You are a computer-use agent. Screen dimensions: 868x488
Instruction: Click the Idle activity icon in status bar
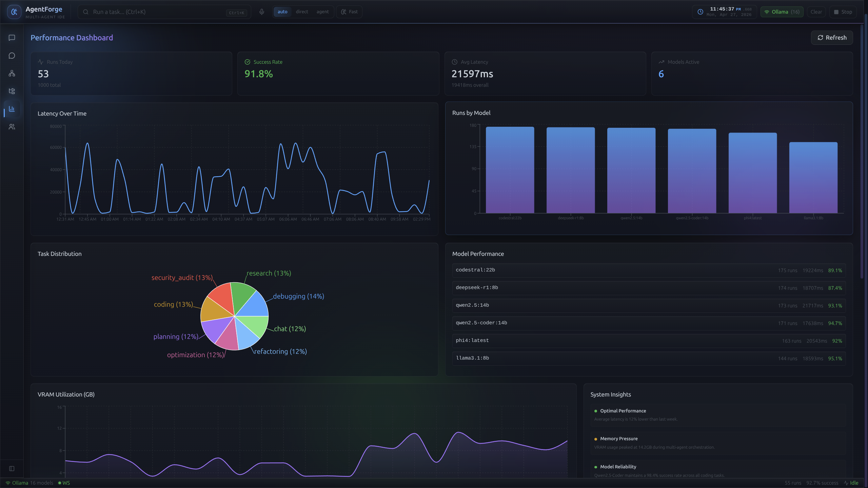coord(846,483)
